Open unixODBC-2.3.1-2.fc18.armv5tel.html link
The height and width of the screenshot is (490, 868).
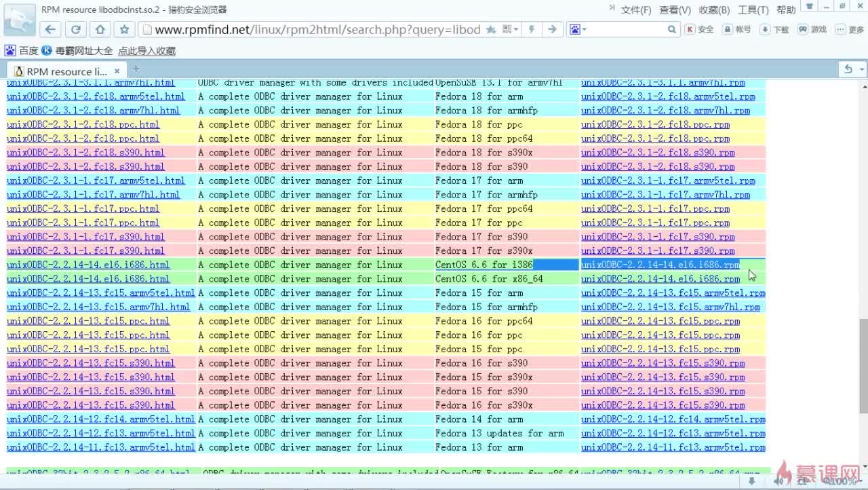point(96,96)
